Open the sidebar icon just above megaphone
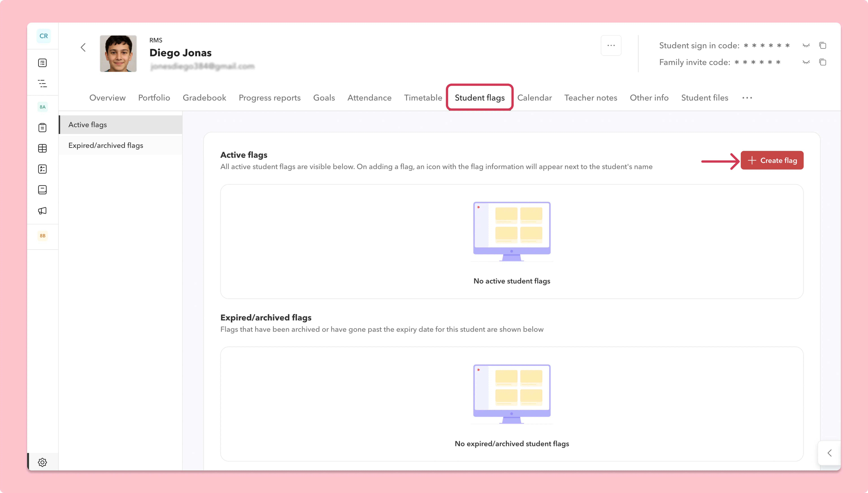 [42, 190]
